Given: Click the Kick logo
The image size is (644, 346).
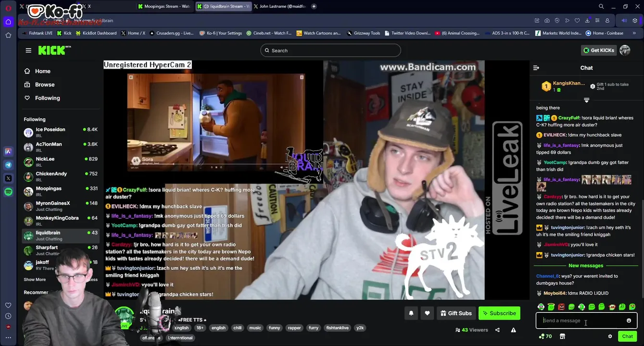Looking at the screenshot, I should 54,50.
